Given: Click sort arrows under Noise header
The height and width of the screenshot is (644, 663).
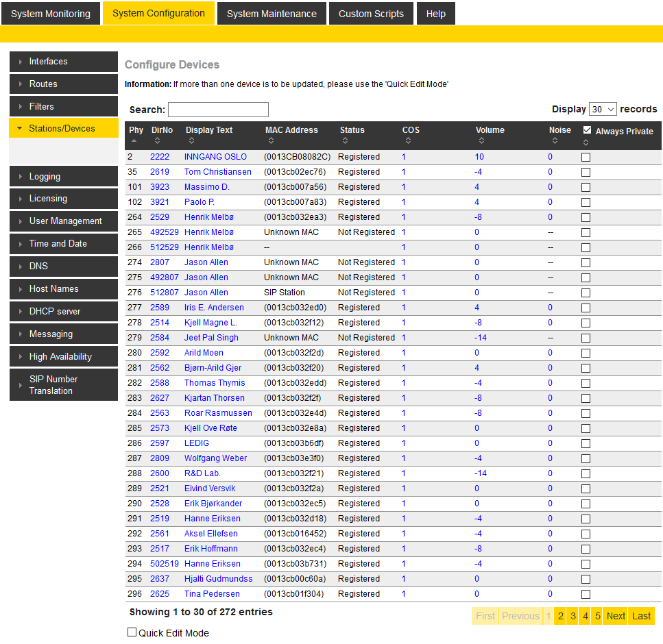Looking at the screenshot, I should 554,141.
